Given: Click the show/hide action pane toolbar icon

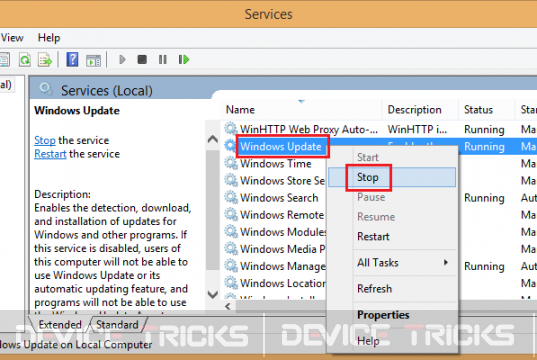Looking at the screenshot, I should pyautogui.click(x=93, y=61).
